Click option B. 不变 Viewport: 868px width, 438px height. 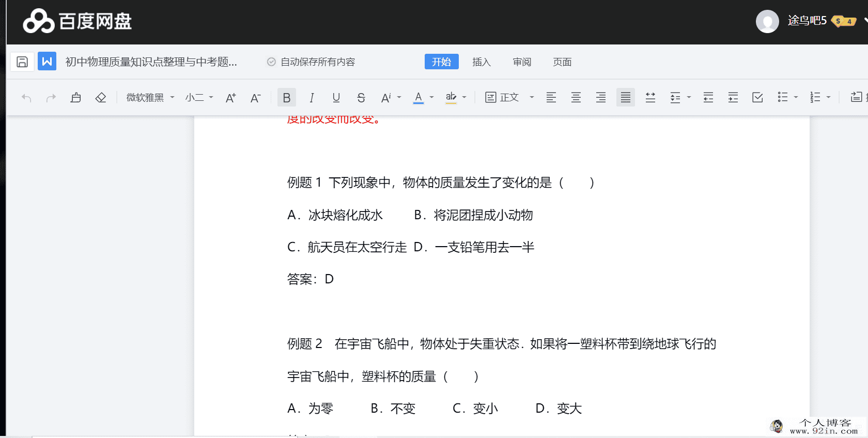393,409
